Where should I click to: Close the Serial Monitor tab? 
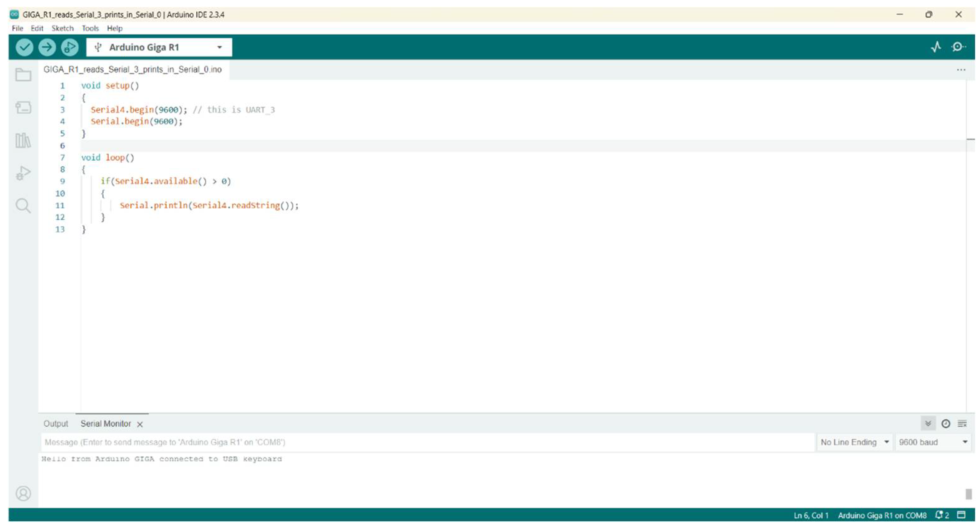(x=140, y=425)
